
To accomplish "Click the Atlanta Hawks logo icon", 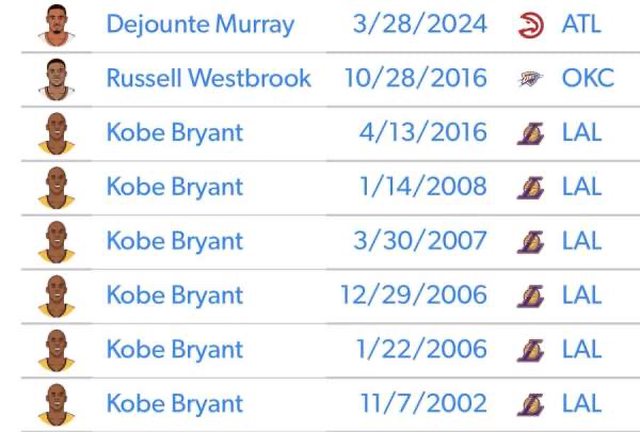I will tap(532, 24).
